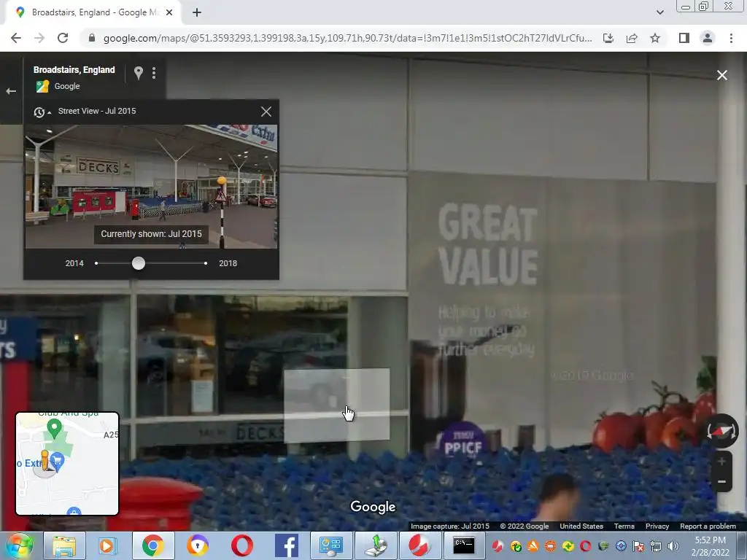Open Windows Media Player from taskbar
Screen dimensions: 747x560
(x=107, y=545)
